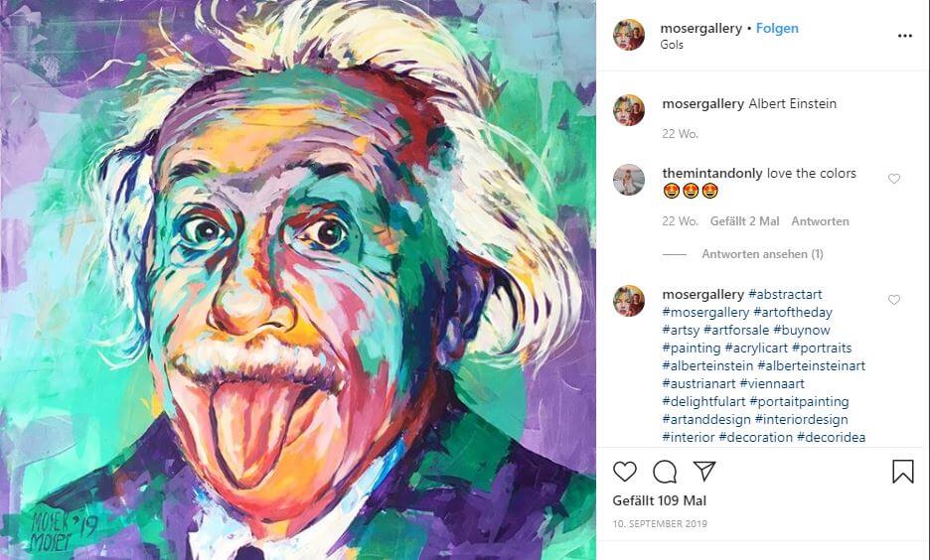Click Folgen to follow mosergallery
Viewport: 930px width, 560px height.
777,29
